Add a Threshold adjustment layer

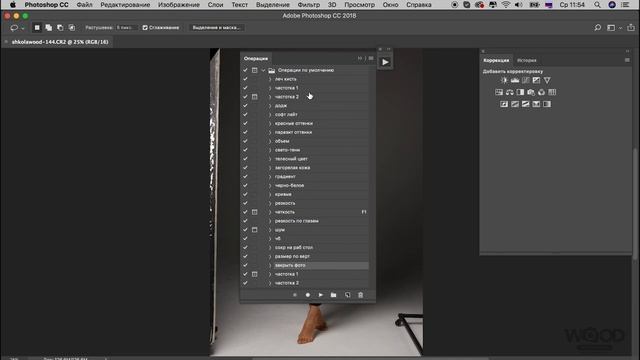click(526, 104)
